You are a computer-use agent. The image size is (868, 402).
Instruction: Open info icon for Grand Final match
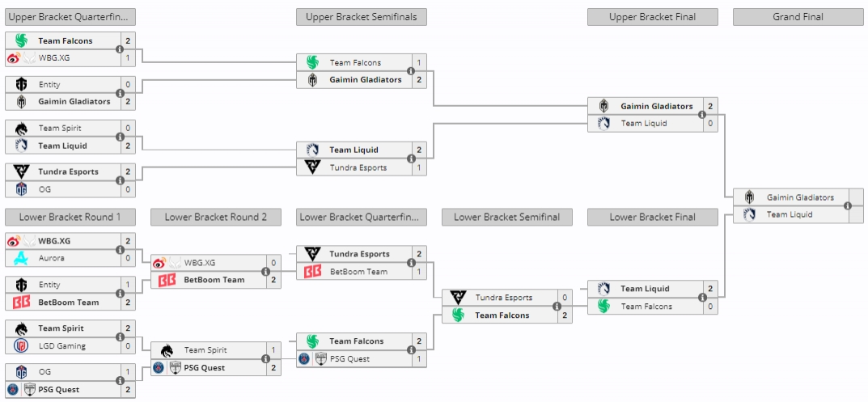[x=848, y=205]
